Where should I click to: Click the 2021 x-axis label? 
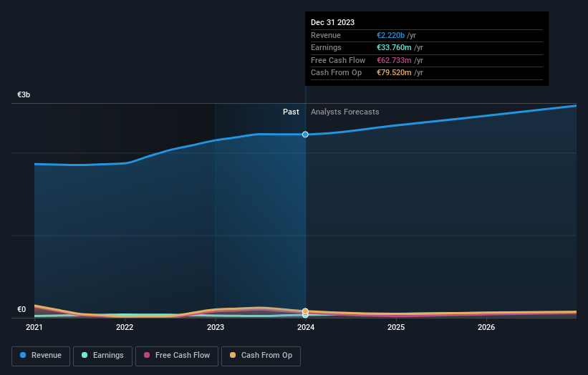pos(34,327)
